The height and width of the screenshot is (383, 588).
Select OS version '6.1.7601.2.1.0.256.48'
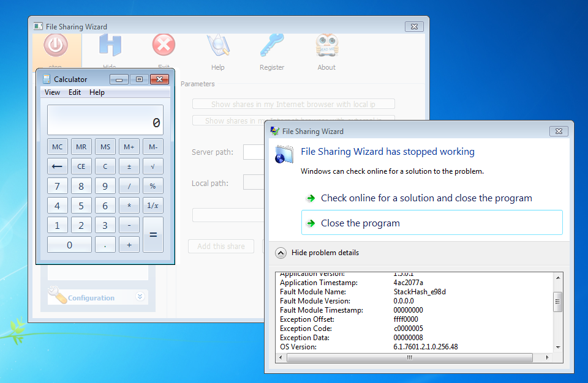point(426,347)
